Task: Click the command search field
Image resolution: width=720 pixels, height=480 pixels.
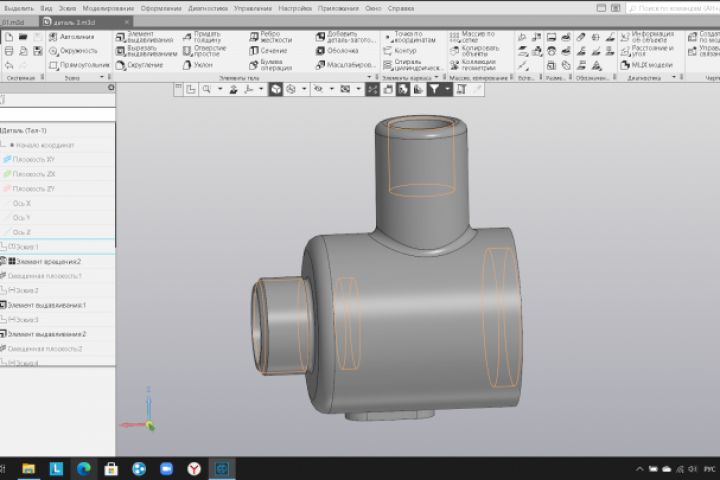Action: [673, 8]
